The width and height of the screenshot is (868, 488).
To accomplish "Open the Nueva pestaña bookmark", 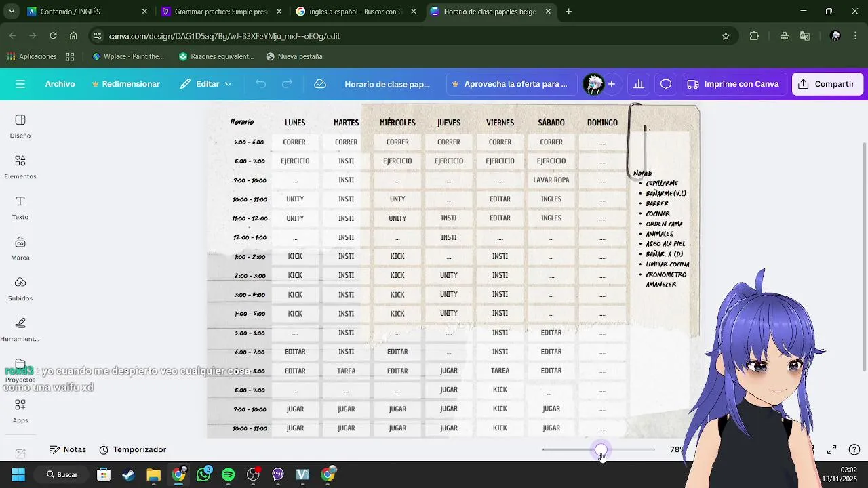I will 294,56.
